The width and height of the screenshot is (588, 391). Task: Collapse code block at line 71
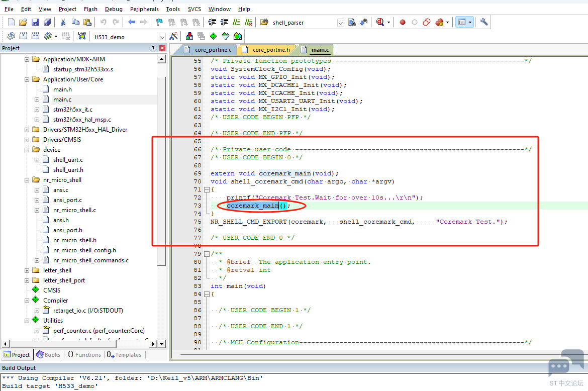point(206,189)
